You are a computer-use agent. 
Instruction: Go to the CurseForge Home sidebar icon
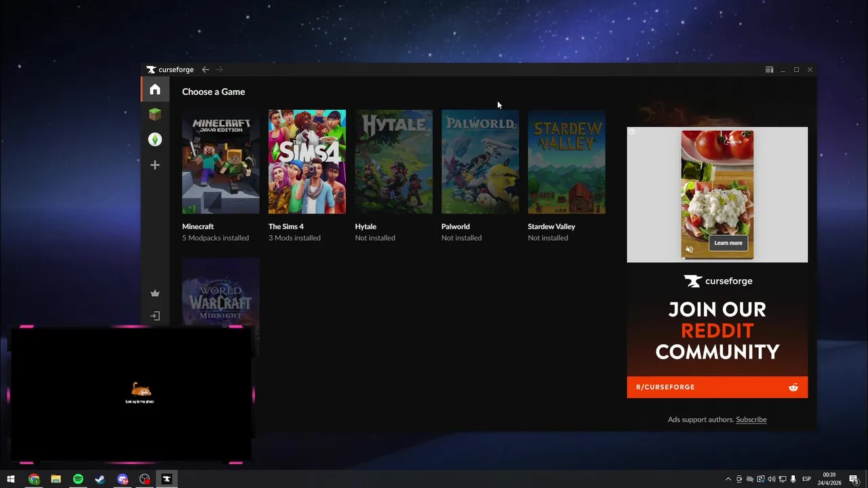point(155,89)
